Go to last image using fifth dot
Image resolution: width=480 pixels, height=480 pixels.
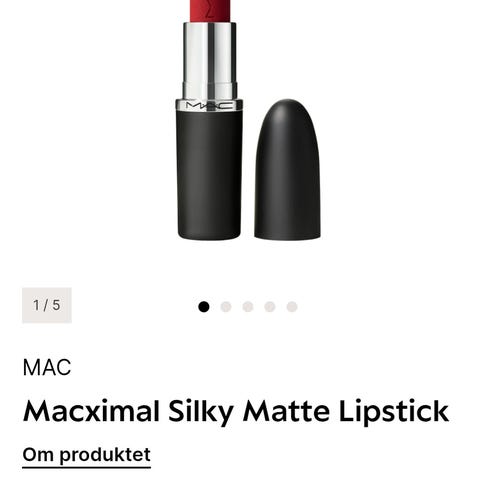(x=292, y=307)
